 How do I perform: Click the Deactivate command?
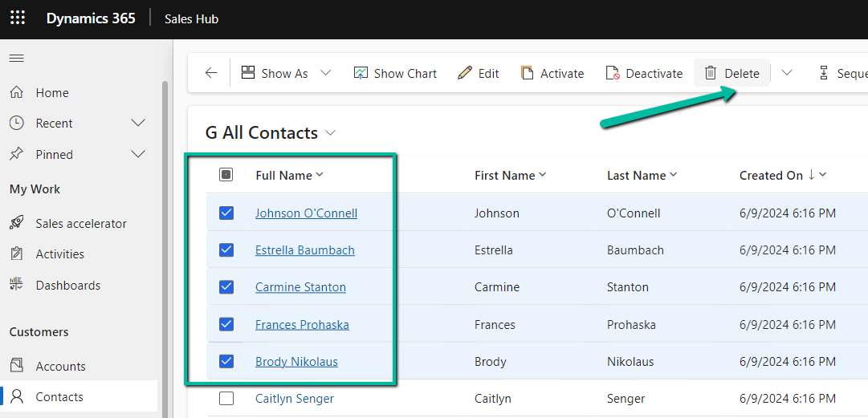click(644, 73)
